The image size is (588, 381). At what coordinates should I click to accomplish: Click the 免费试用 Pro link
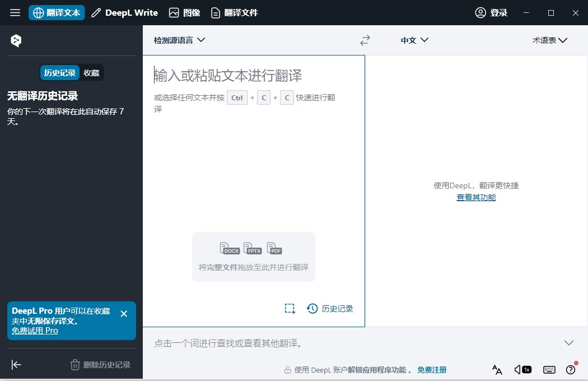[x=34, y=330]
